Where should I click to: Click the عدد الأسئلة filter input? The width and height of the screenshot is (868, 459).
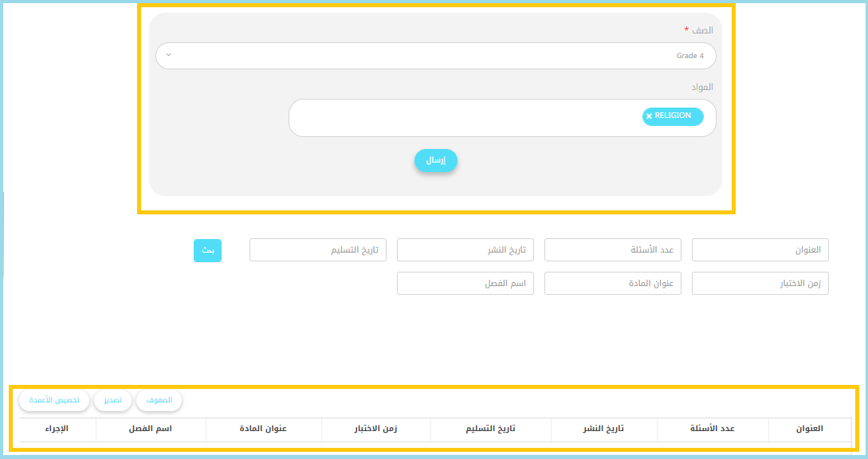click(x=612, y=250)
